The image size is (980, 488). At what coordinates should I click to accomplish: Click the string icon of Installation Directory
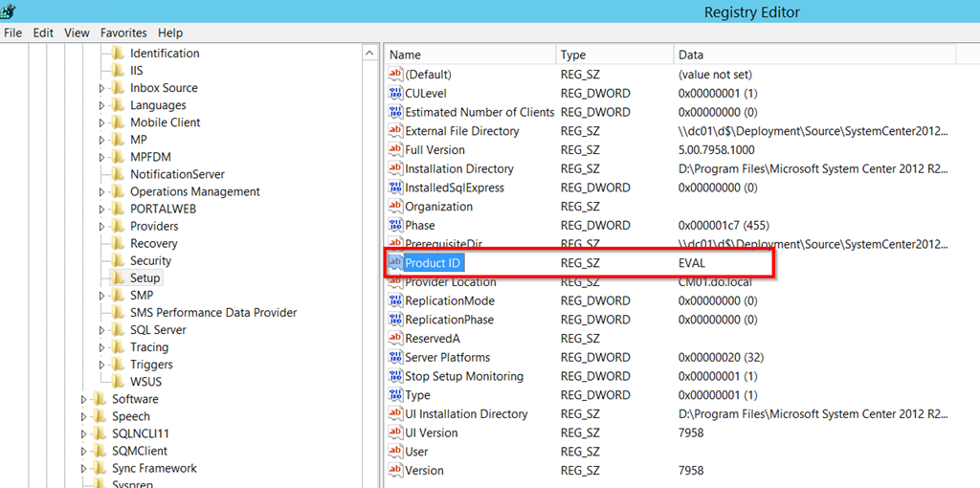395,168
